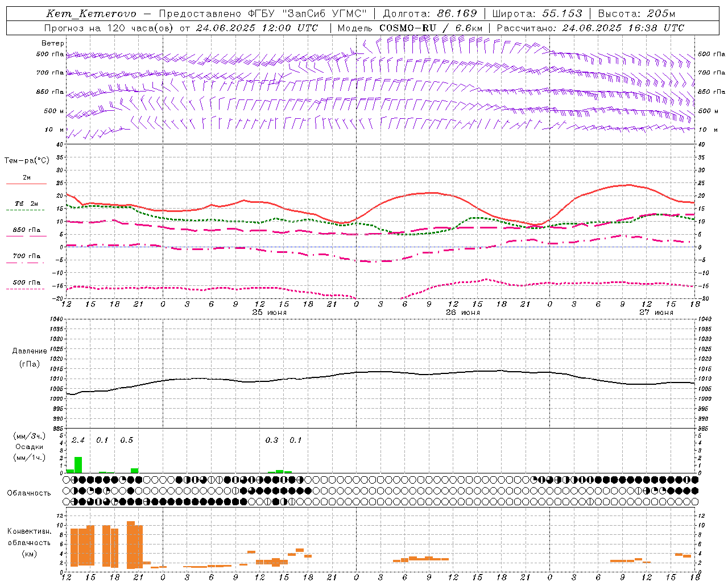Click the 0.3 precipitation value
728x582 pixels.
pos(272,440)
